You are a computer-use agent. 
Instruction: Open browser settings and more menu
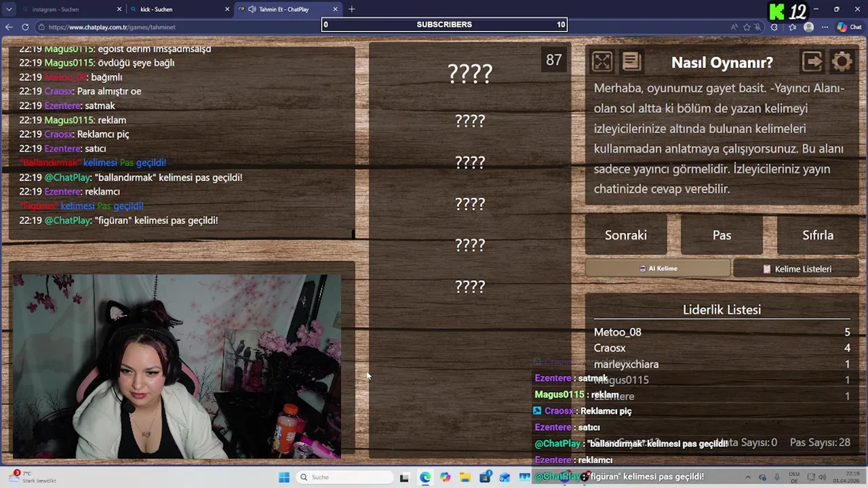(x=825, y=27)
